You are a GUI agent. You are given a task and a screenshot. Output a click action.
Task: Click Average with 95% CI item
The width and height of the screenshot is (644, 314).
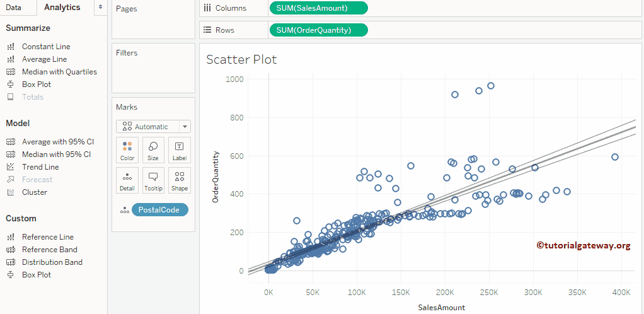pyautogui.click(x=57, y=142)
